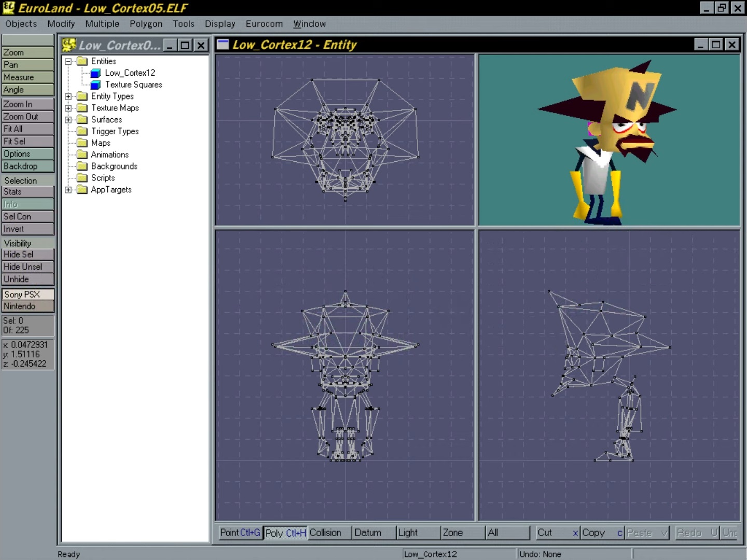Switch to Zone selection mode

[463, 533]
